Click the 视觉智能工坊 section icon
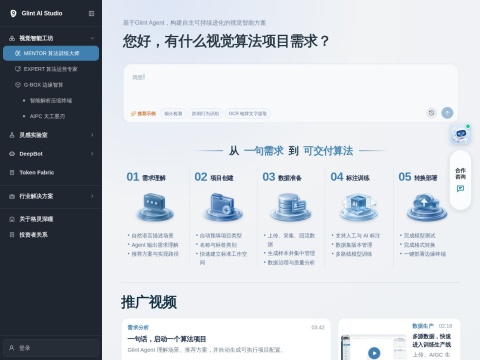 coord(12,38)
